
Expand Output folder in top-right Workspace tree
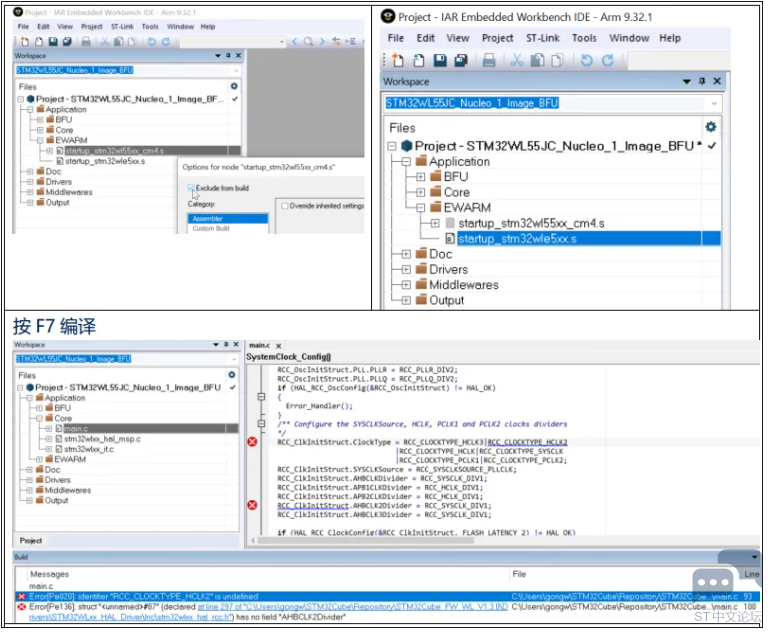406,301
